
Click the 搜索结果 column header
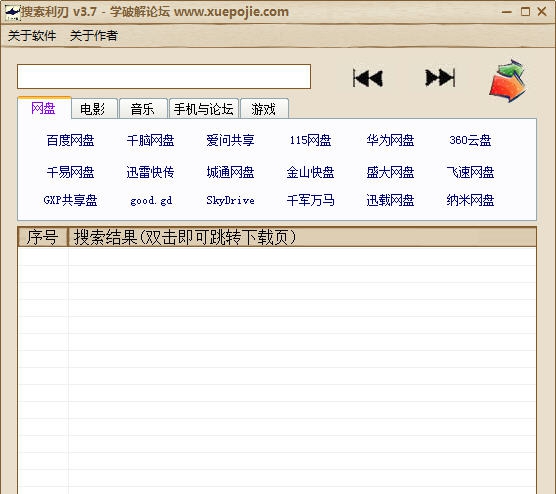[302, 237]
